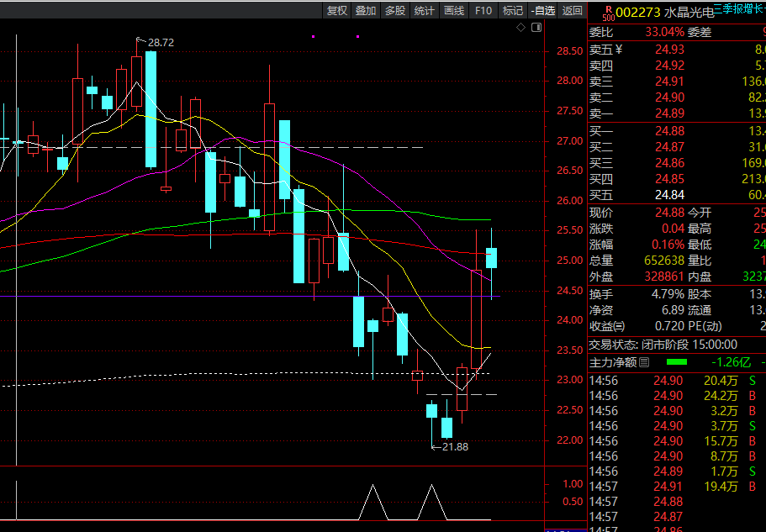Viewport: 766px width, 532px height.
Task: Click the 叠加 overlay button
Action: tap(366, 11)
